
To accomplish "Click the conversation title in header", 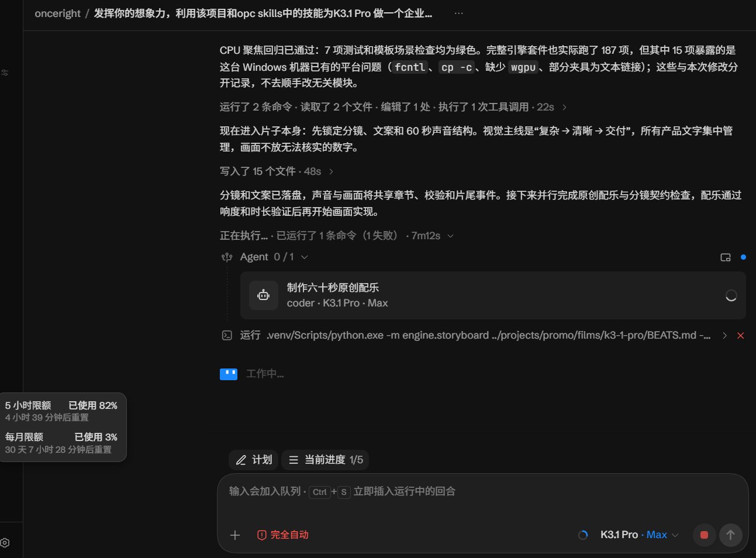I will pos(263,13).
